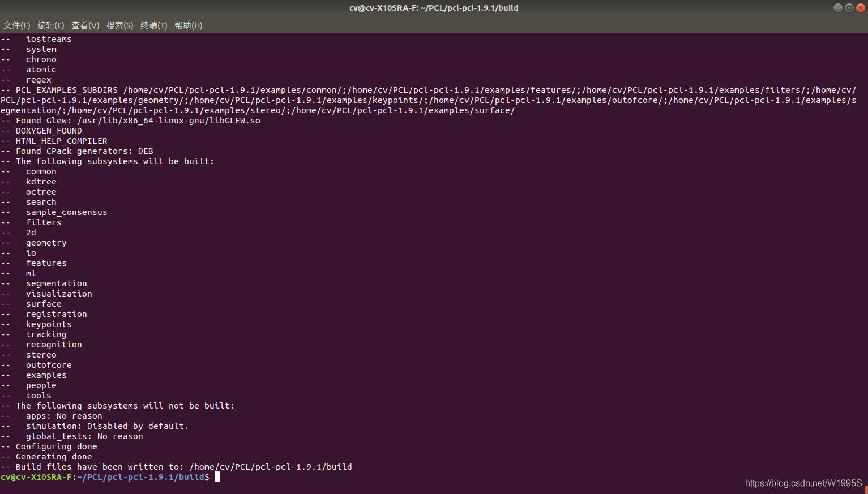Screen dimensions: 868x494
Task: Click the '2d' subsystem line
Action: pyautogui.click(x=19, y=233)
